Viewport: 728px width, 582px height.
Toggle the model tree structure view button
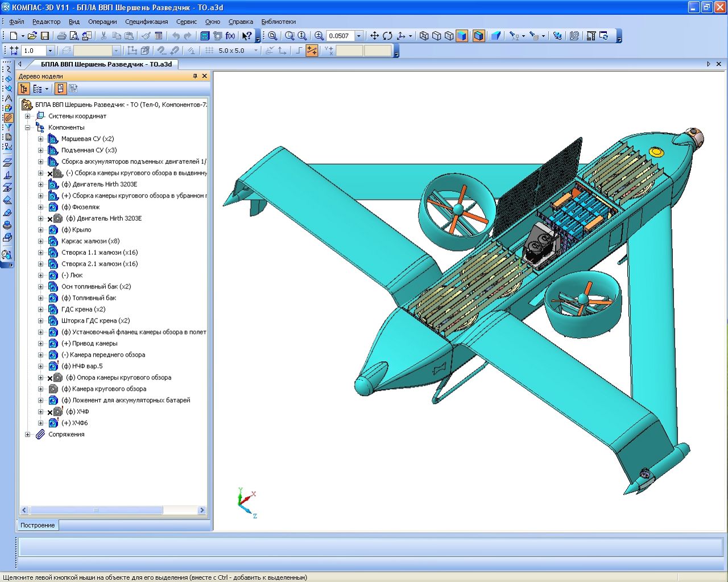point(24,89)
